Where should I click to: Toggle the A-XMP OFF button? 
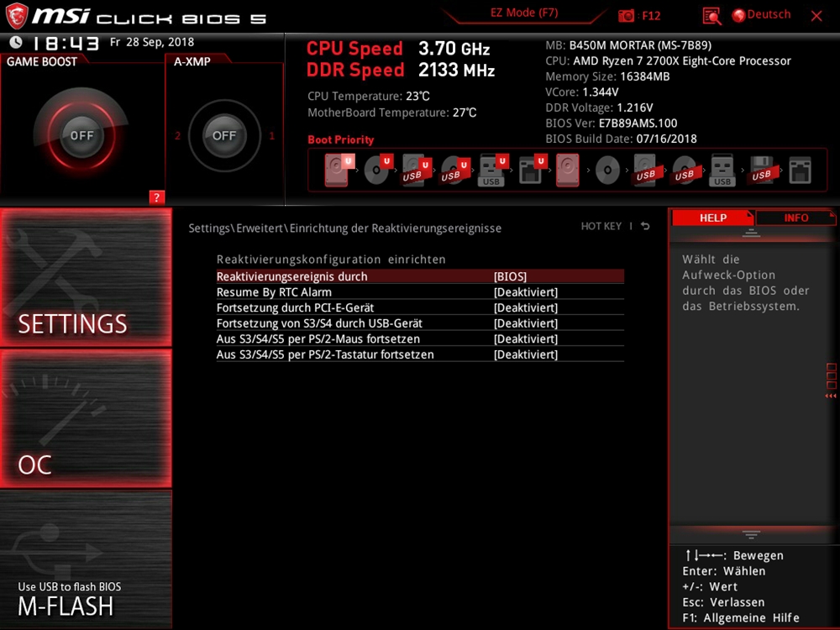tap(224, 135)
